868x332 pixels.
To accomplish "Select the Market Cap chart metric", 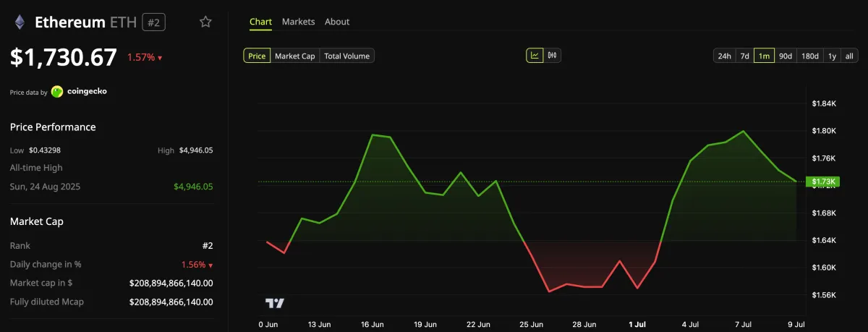I will point(295,56).
